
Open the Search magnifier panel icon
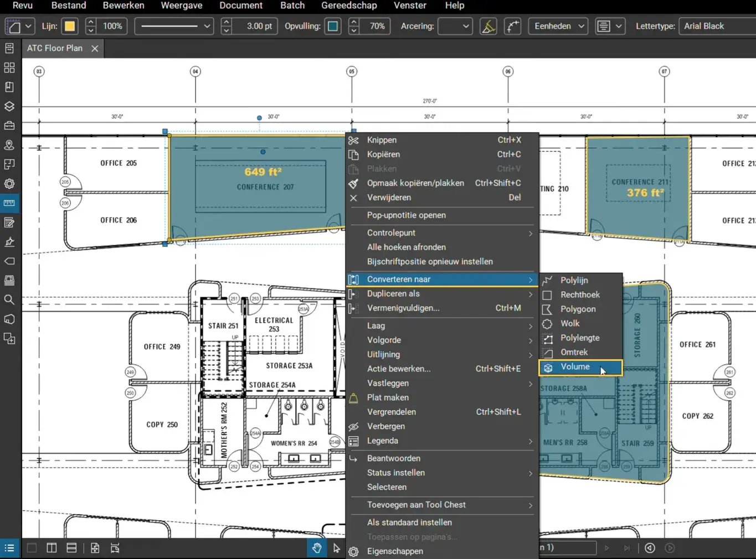(x=9, y=300)
